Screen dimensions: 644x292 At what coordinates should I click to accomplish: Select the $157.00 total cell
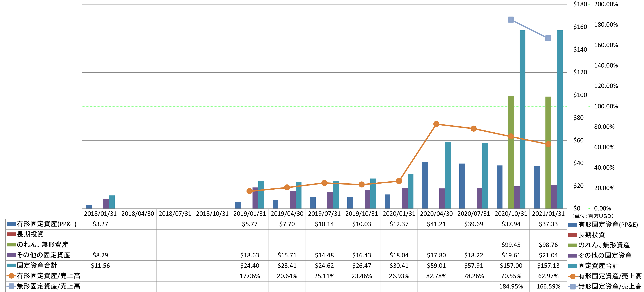click(x=511, y=266)
